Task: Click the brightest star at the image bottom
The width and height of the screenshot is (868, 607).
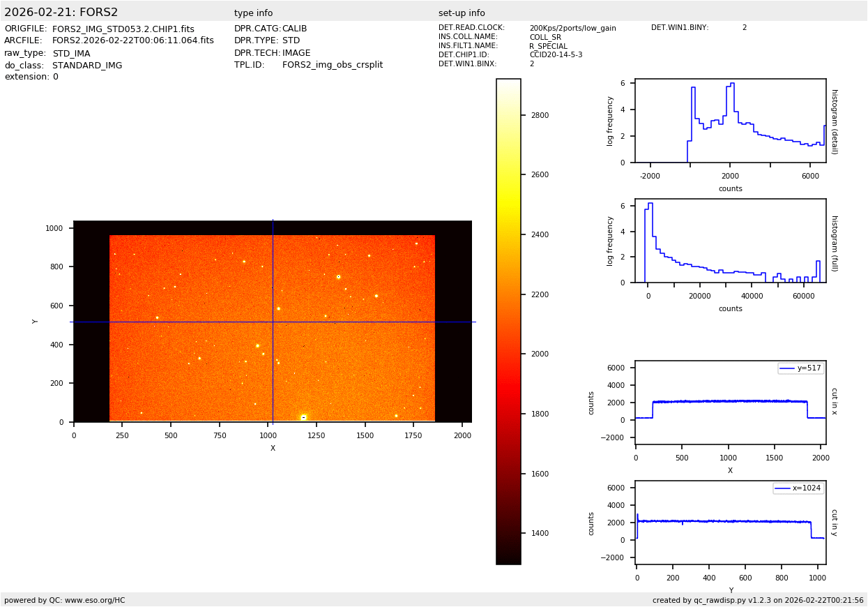Action: 303,417
